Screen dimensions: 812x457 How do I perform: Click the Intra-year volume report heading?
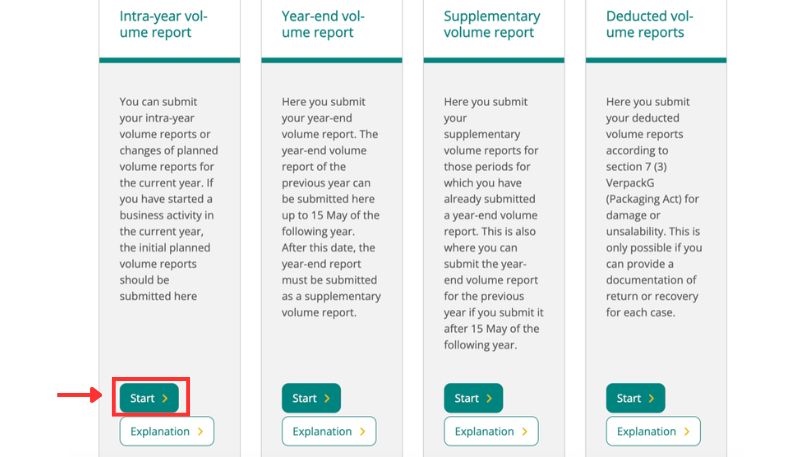(164, 24)
